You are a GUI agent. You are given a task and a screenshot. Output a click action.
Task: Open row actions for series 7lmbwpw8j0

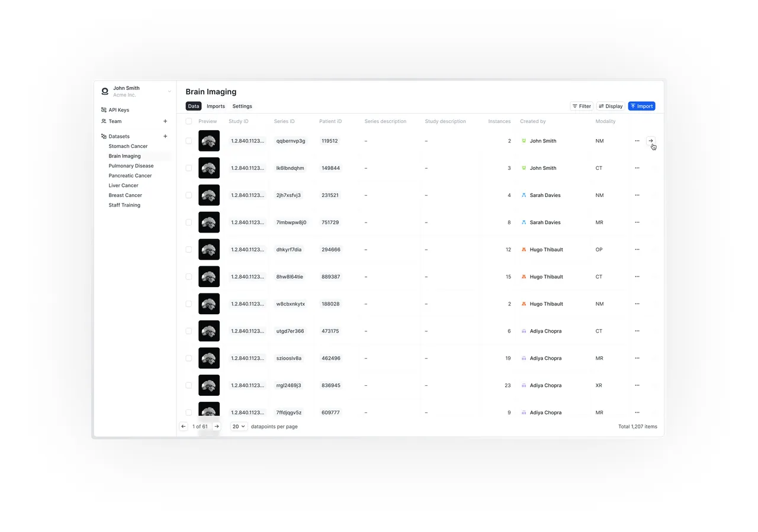click(637, 223)
